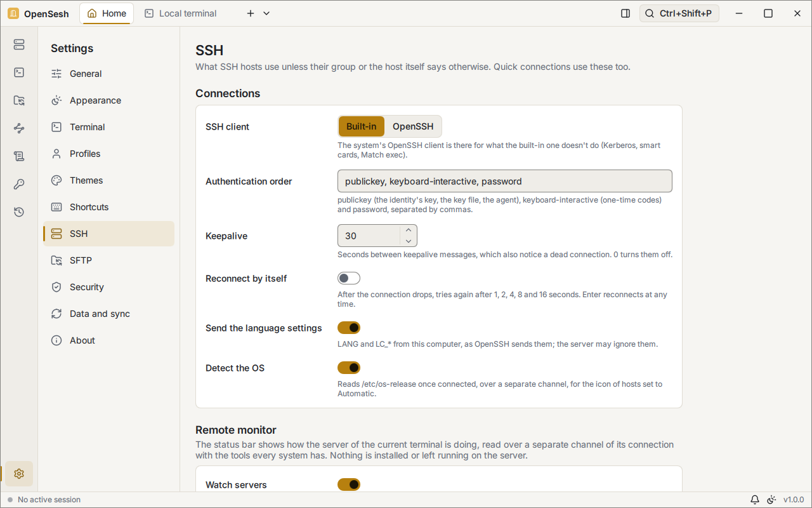This screenshot has width=812, height=508.
Task: Toggle the side panel layout icon
Action: [625, 13]
